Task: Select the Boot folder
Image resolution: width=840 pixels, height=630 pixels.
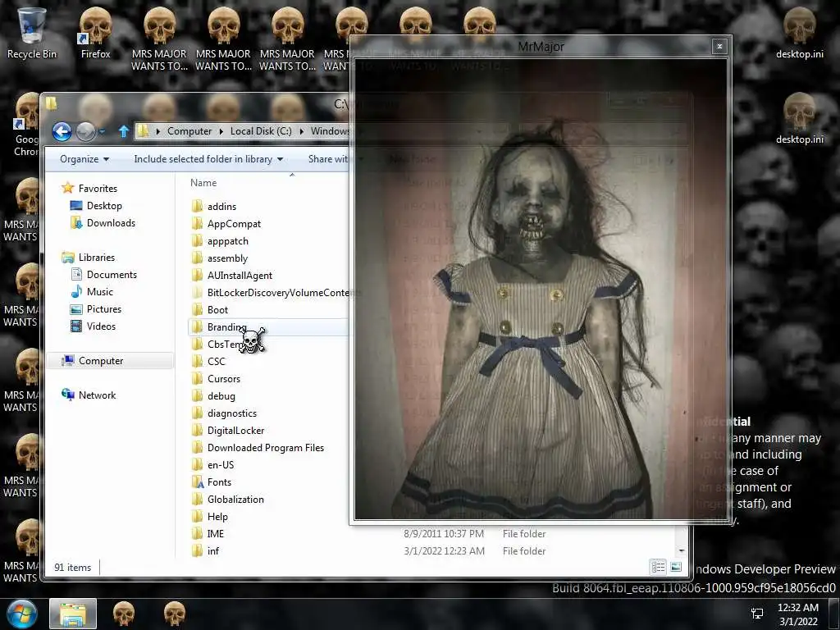Action: [209, 309]
